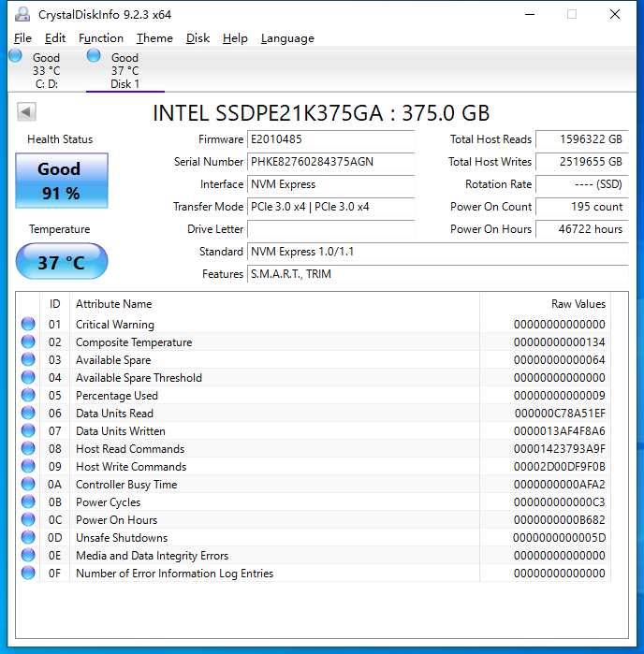Click the empty Drive Letter field
644x654 pixels.
(331, 229)
